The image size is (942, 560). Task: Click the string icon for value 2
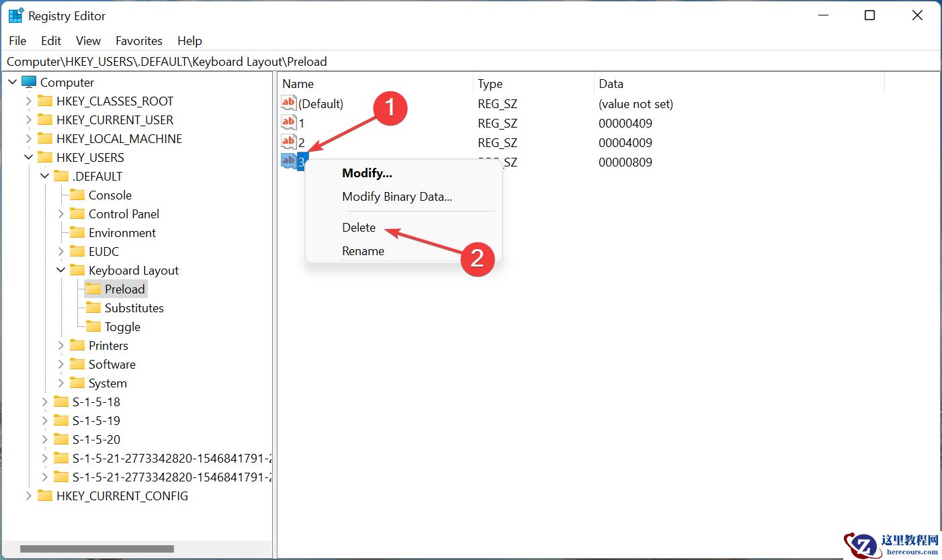(288, 142)
